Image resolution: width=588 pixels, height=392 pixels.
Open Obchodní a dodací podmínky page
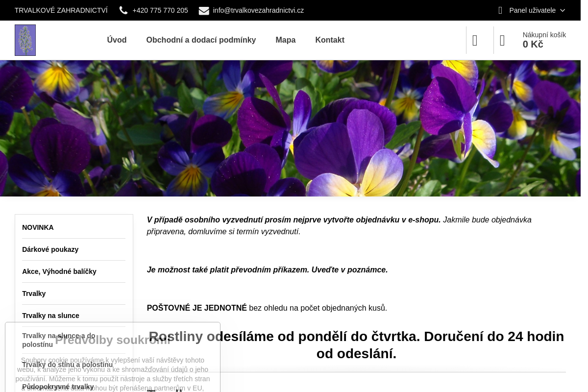coord(201,40)
